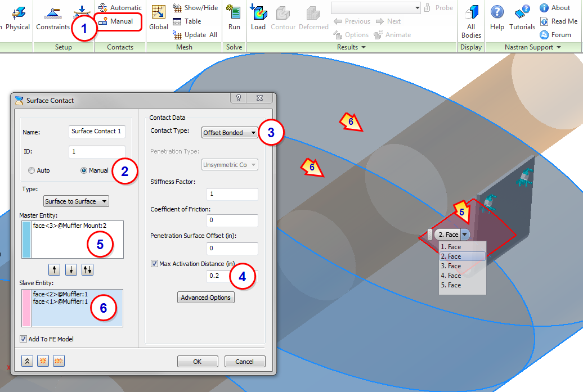Select face<3>@Muffler Mount:2 master entity
Image resolution: width=583 pixels, height=392 pixels.
coord(70,225)
